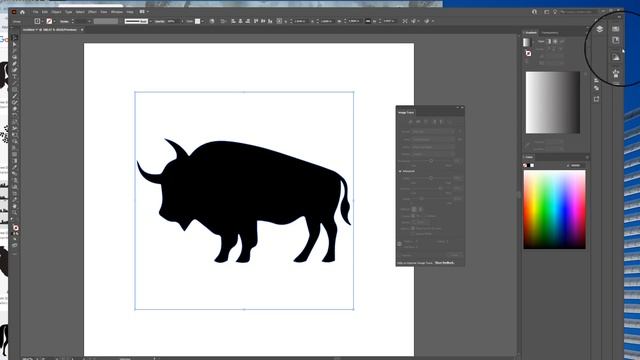Viewport: 640px width, 360px height.
Task: Open the Layers panel icon in dock
Action: pos(599,29)
